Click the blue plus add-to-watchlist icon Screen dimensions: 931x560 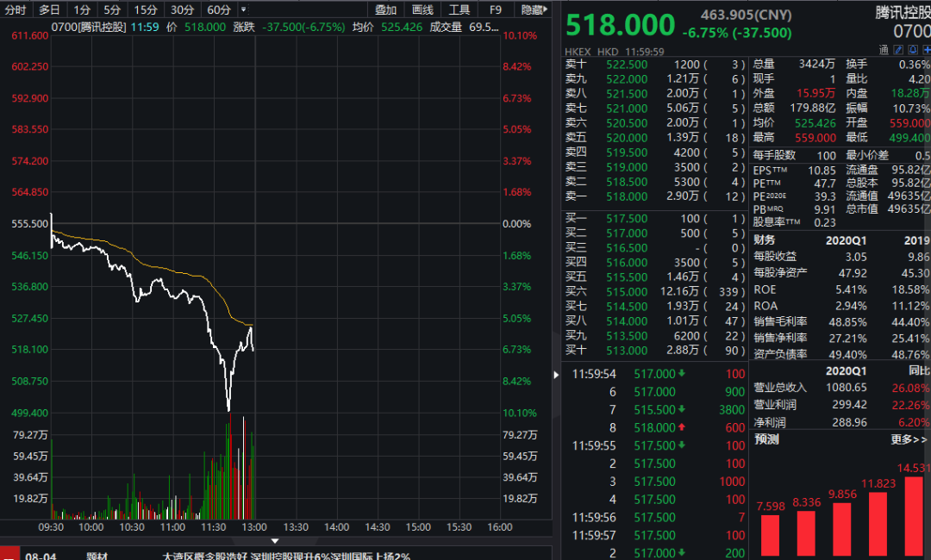[927, 51]
